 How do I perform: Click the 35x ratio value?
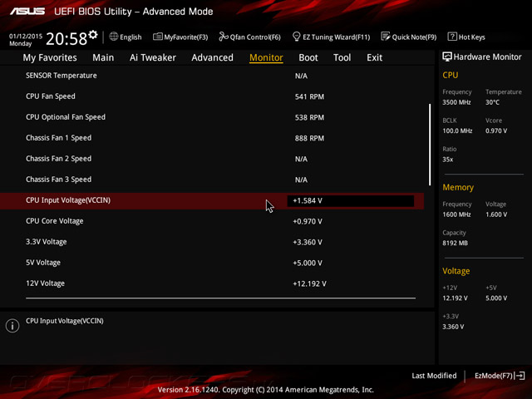point(448,159)
